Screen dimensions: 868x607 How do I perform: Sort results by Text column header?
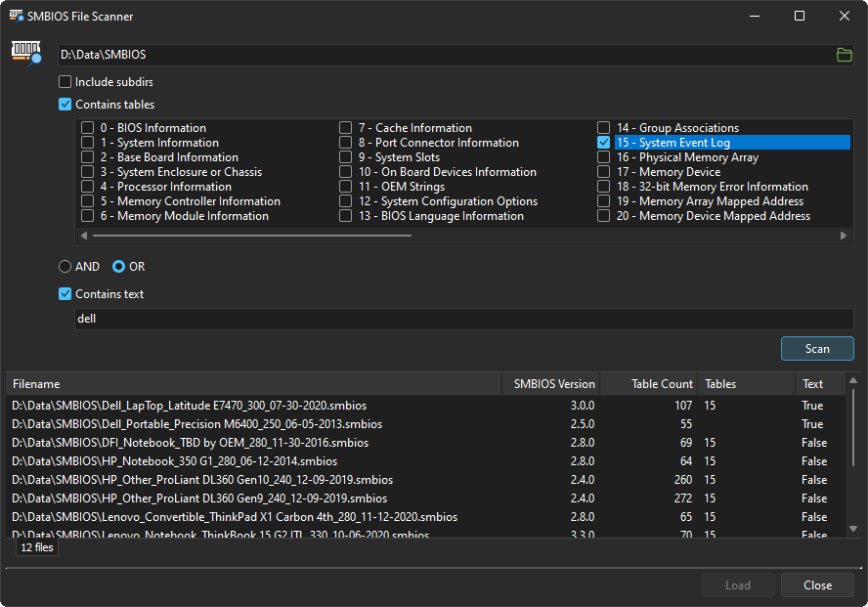820,384
